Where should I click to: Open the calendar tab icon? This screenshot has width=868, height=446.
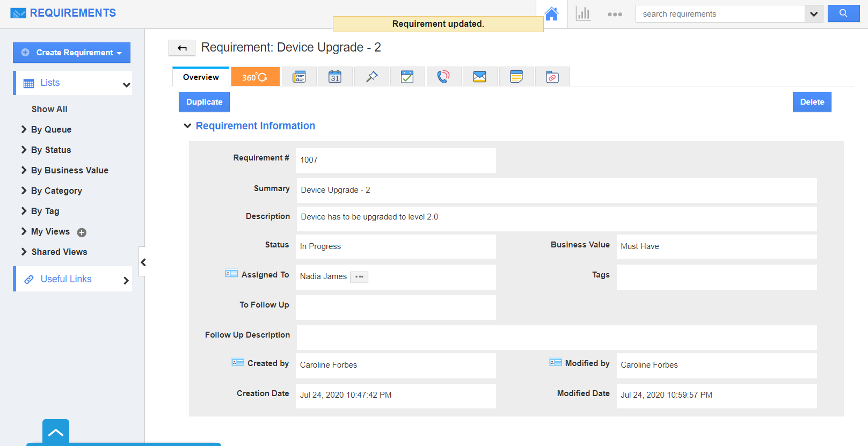[x=335, y=77]
